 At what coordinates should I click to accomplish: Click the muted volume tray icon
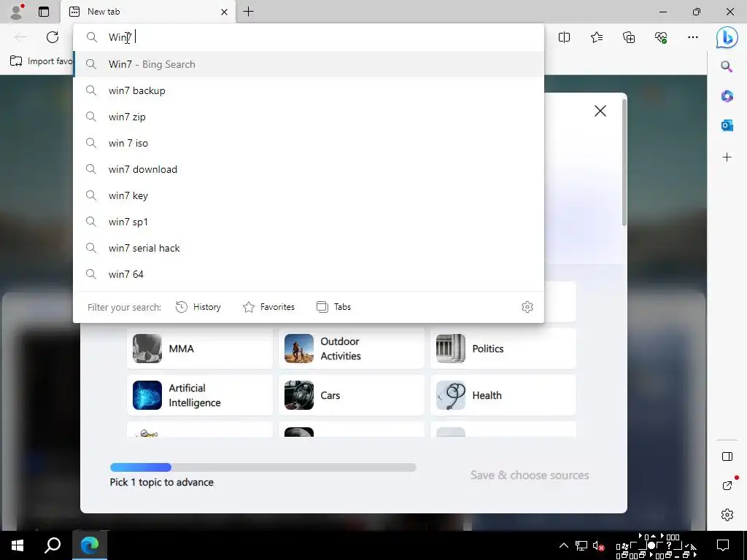[598, 546]
